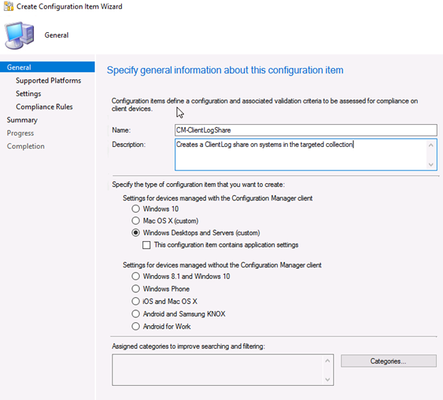The image size is (443, 400).
Task: Enable application settings checkbox
Action: point(146,245)
